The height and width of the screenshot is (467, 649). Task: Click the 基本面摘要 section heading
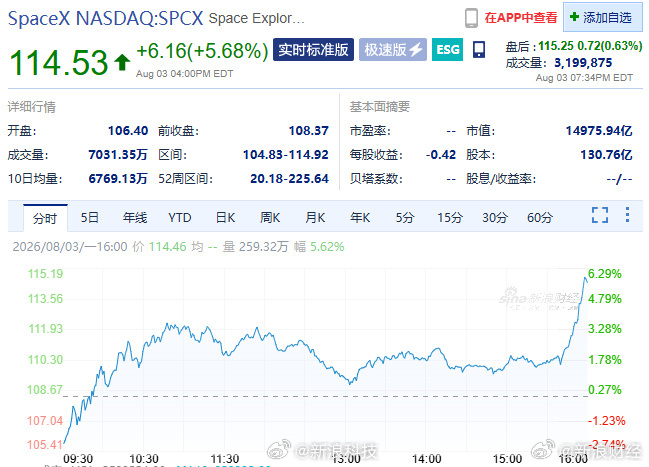[x=380, y=107]
